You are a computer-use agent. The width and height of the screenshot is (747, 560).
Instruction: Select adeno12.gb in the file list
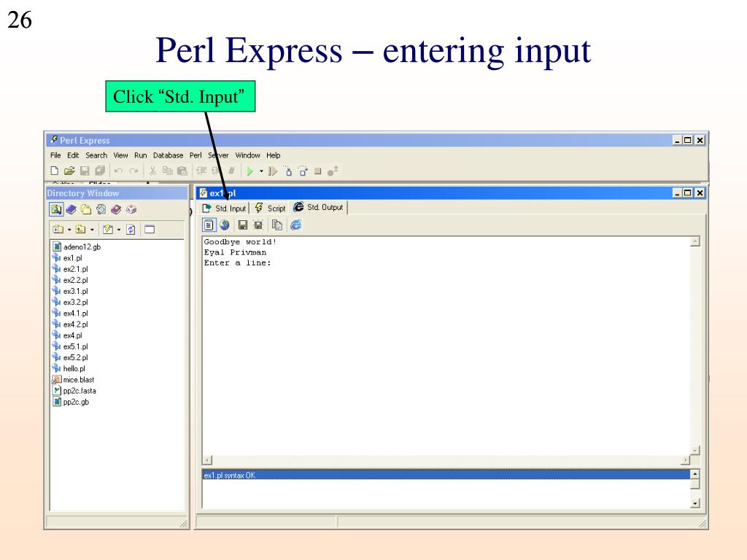point(76,246)
